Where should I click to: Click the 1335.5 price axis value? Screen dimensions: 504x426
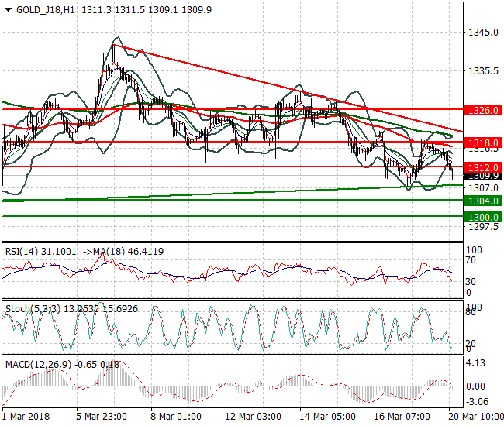pyautogui.click(x=483, y=71)
